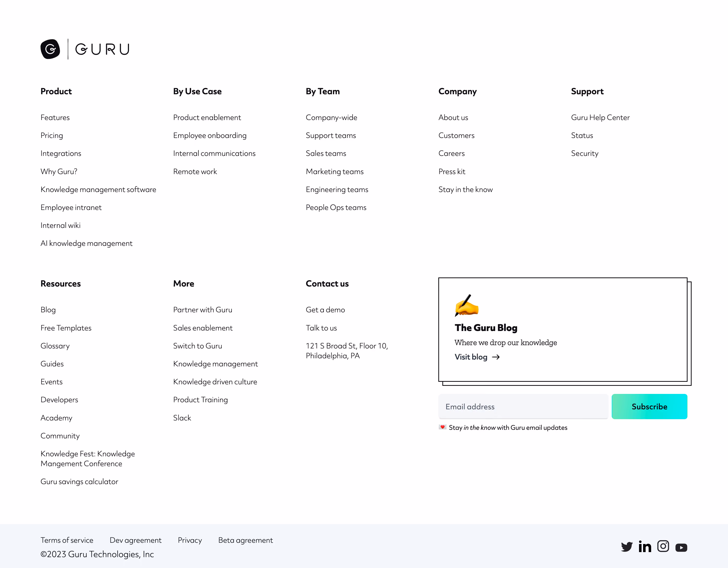Focus the Email address input field
This screenshot has width=728, height=568.
pyautogui.click(x=523, y=407)
